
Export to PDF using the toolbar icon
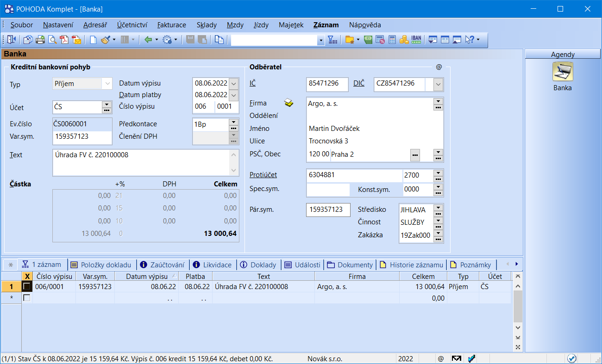click(64, 40)
